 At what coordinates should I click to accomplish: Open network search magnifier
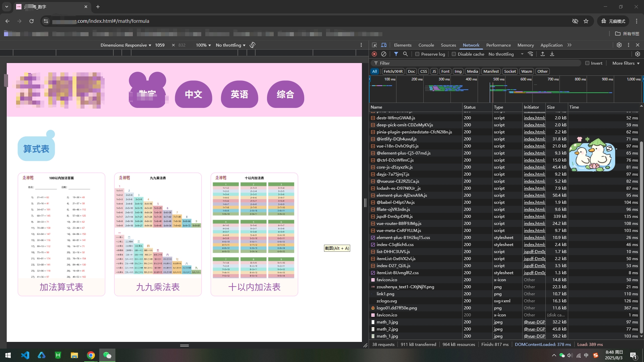pos(406,54)
